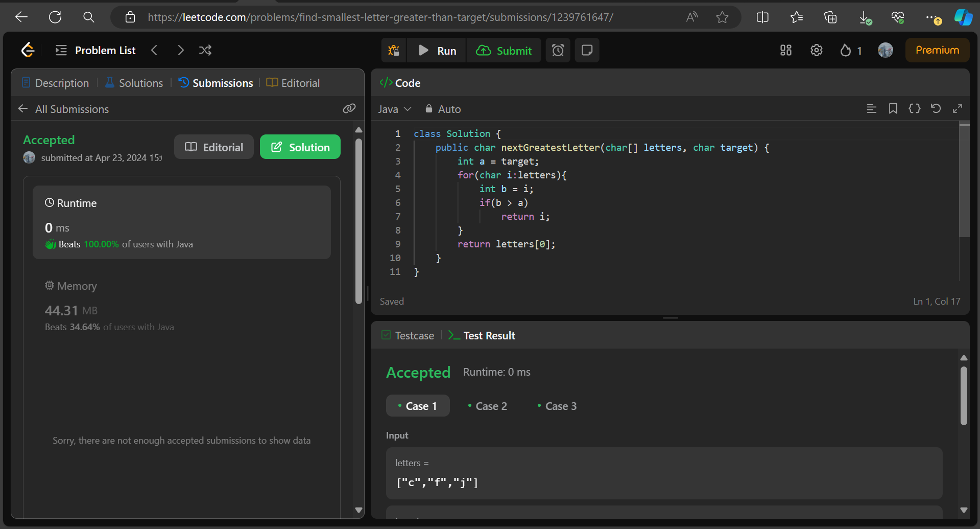Select Case 2 in test results
Screen dimensions: 980x529
tap(487, 406)
